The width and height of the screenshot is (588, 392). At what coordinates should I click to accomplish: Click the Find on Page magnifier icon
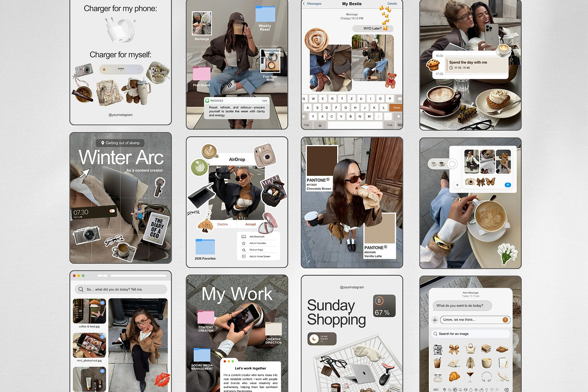tap(244, 250)
